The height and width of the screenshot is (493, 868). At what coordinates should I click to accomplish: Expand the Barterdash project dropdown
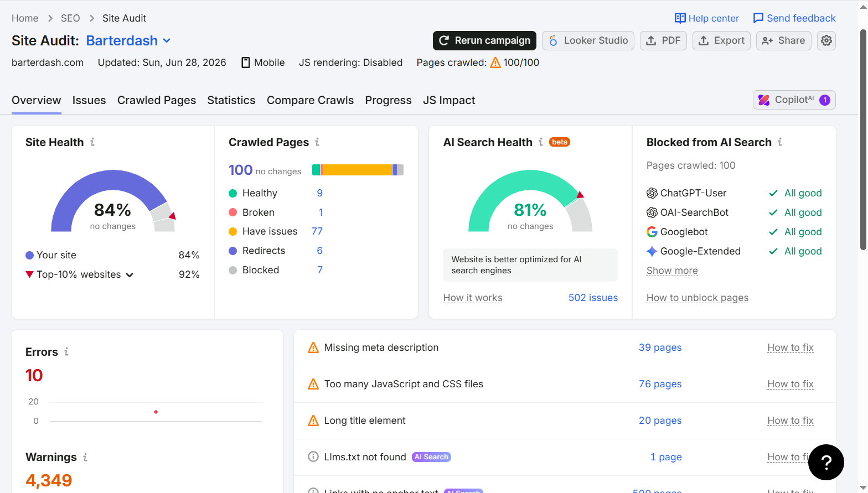[x=128, y=41]
